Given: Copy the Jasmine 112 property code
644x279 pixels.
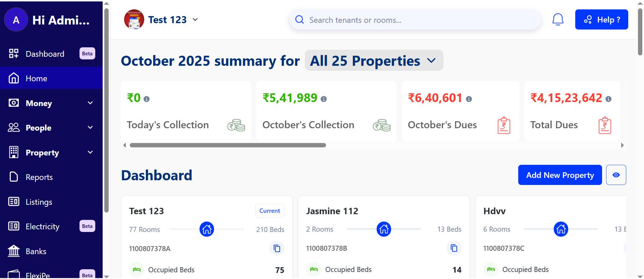Looking at the screenshot, I should pyautogui.click(x=454, y=248).
